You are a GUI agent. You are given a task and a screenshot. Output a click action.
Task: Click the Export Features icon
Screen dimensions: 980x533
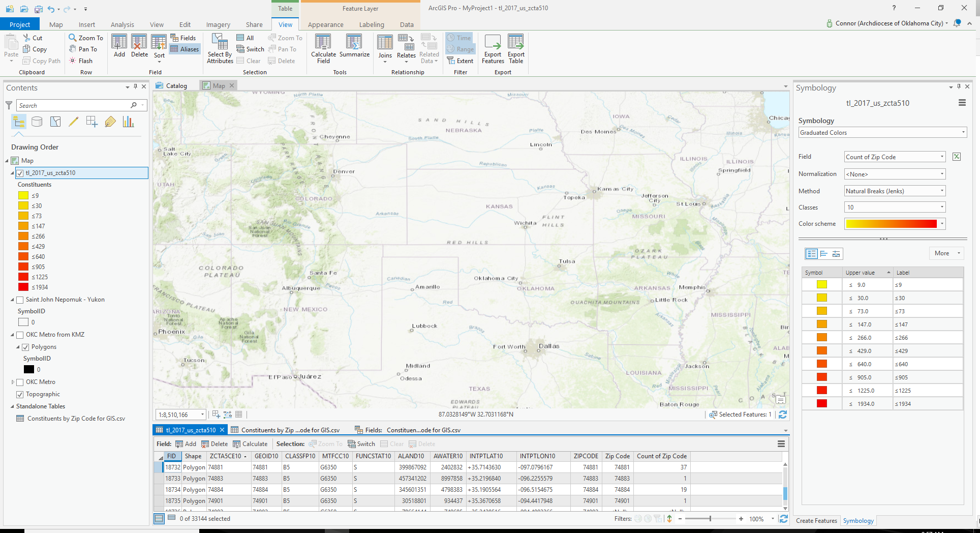pyautogui.click(x=493, y=49)
